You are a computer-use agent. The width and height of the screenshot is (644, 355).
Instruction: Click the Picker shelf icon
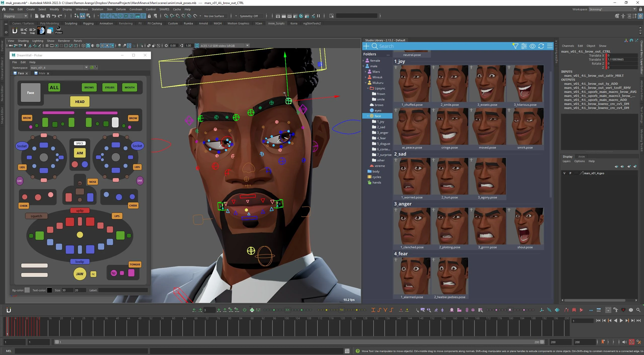[x=58, y=30]
